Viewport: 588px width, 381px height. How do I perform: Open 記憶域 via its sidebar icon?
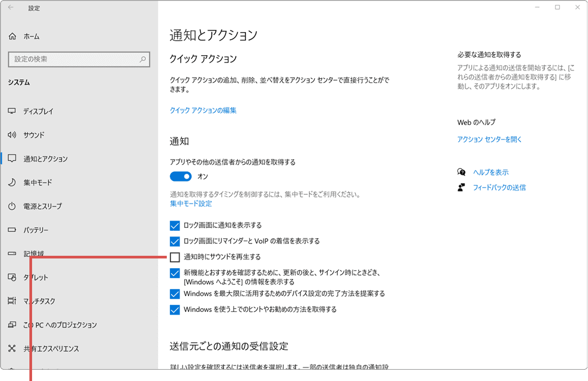click(12, 253)
